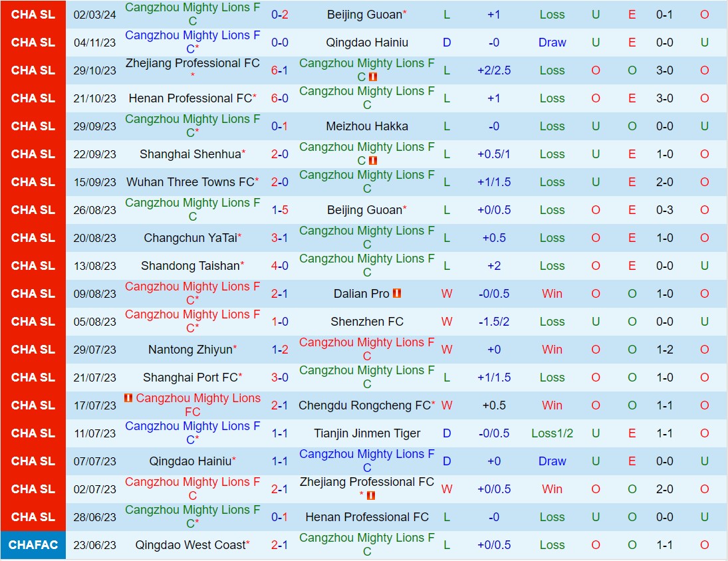Click W outcome in Chengdu Rongcheng row
The height and width of the screenshot is (561, 728).
[x=447, y=405]
